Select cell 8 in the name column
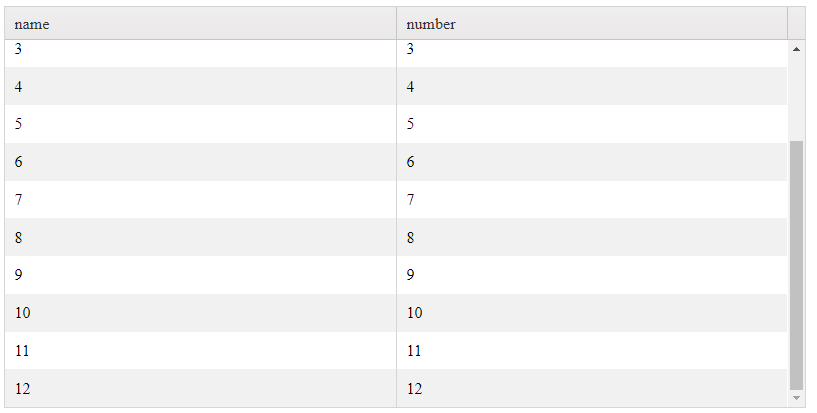 pyautogui.click(x=200, y=238)
